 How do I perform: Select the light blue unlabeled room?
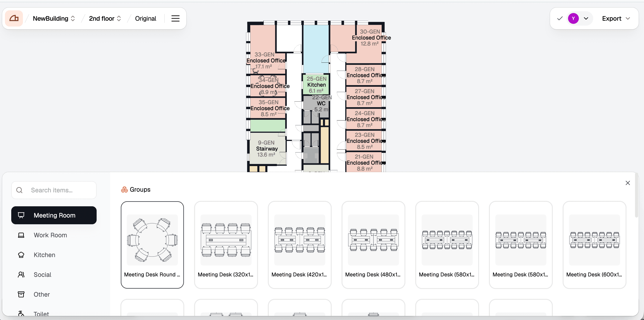(x=315, y=49)
